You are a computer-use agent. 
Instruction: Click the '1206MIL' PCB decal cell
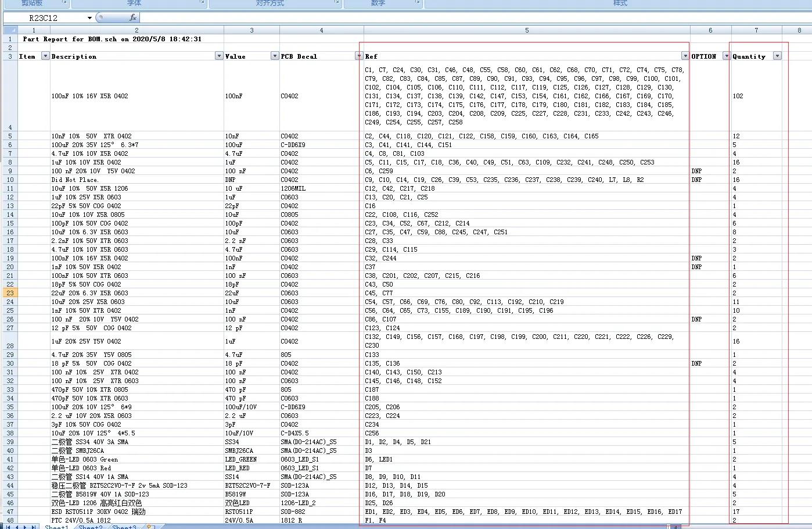point(321,188)
